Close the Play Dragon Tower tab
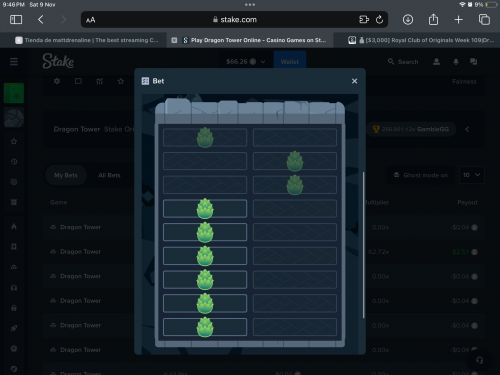 (x=174, y=40)
